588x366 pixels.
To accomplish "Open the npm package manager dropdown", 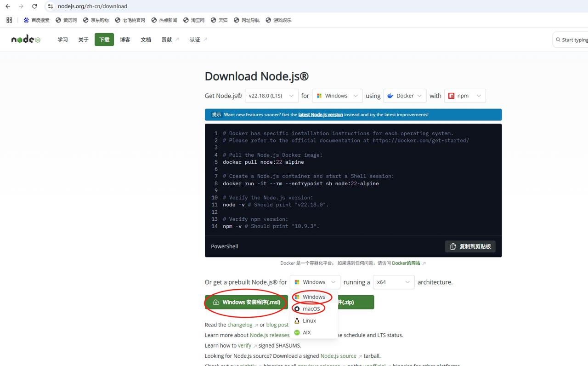I will click(465, 96).
